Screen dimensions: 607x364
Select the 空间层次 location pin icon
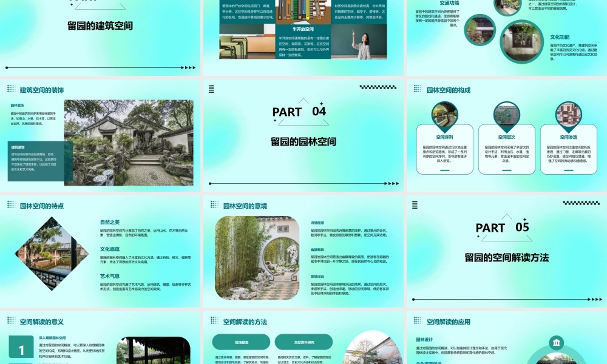click(x=506, y=116)
